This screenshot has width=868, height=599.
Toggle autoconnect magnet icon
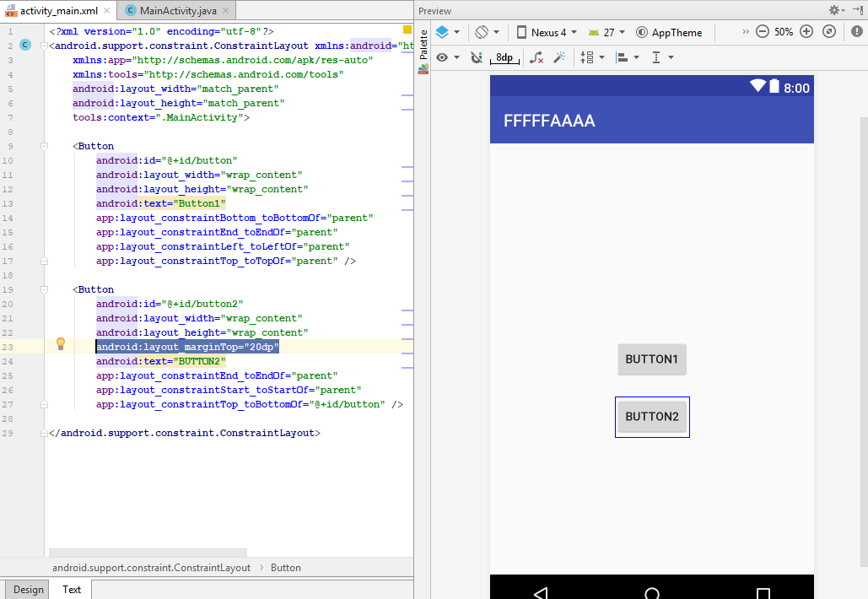pyautogui.click(x=476, y=57)
